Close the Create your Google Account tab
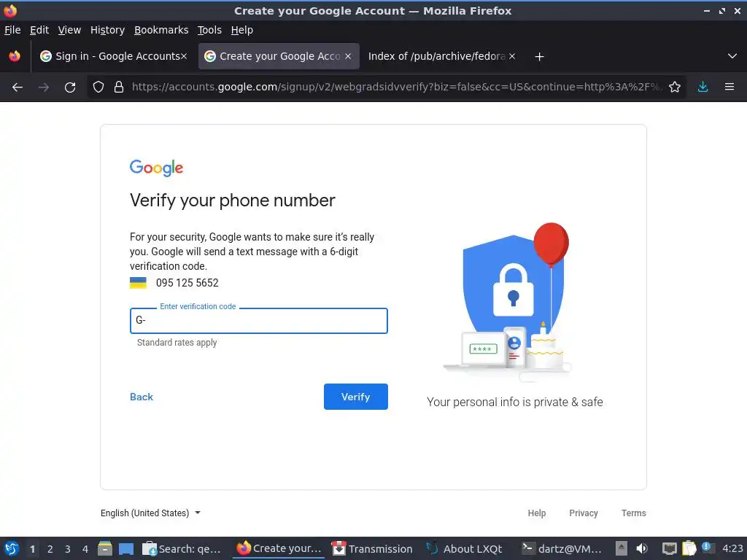The image size is (747, 560). click(x=348, y=56)
